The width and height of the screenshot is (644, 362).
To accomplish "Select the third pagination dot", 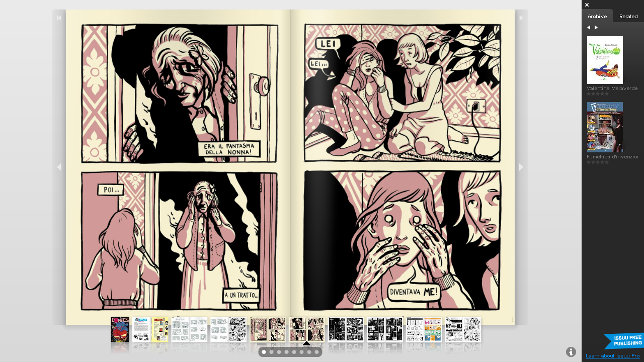I will pos(279,352).
